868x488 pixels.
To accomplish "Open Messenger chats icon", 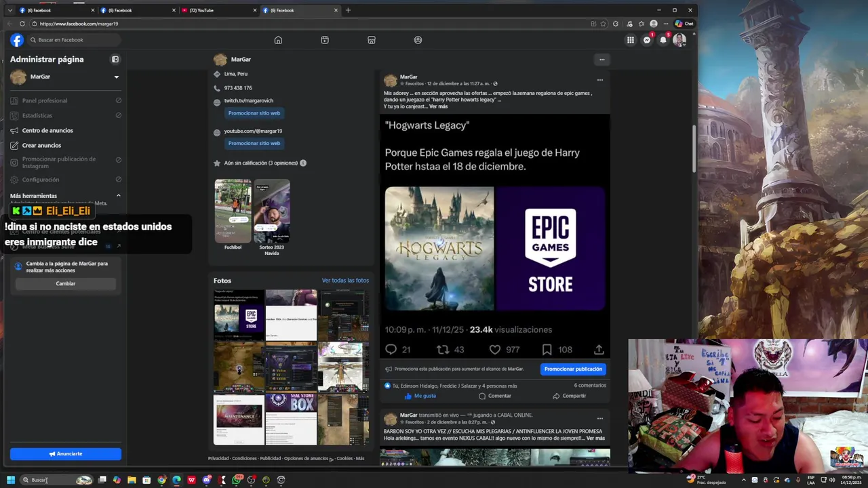I will click(x=647, y=40).
